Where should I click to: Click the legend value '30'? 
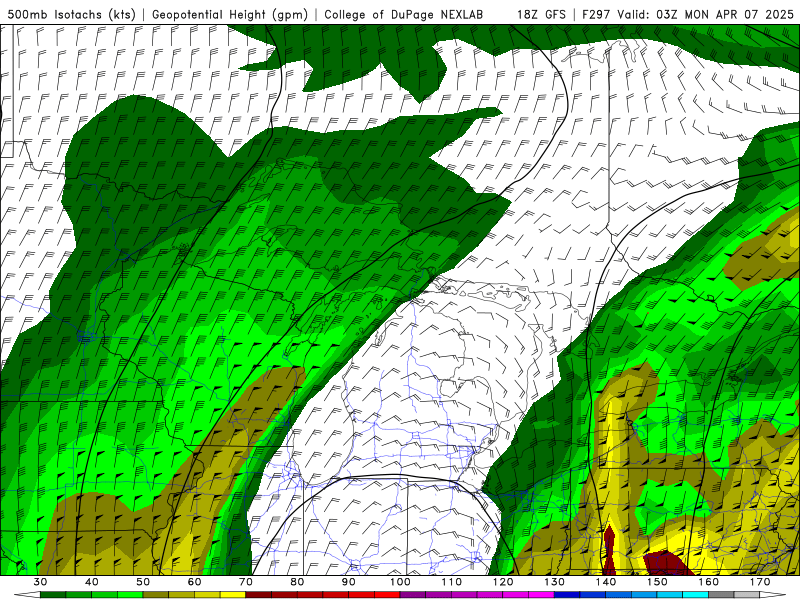pos(40,582)
